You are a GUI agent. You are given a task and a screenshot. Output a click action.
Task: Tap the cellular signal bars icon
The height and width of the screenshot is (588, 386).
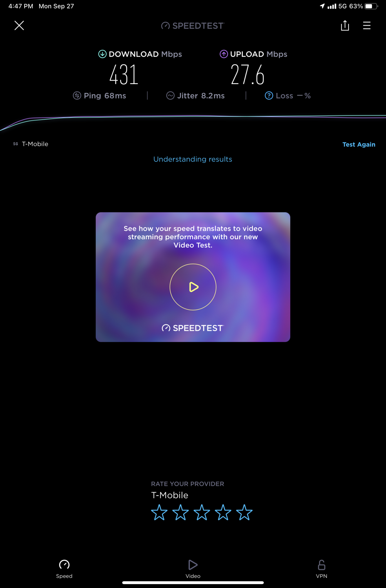332,6
